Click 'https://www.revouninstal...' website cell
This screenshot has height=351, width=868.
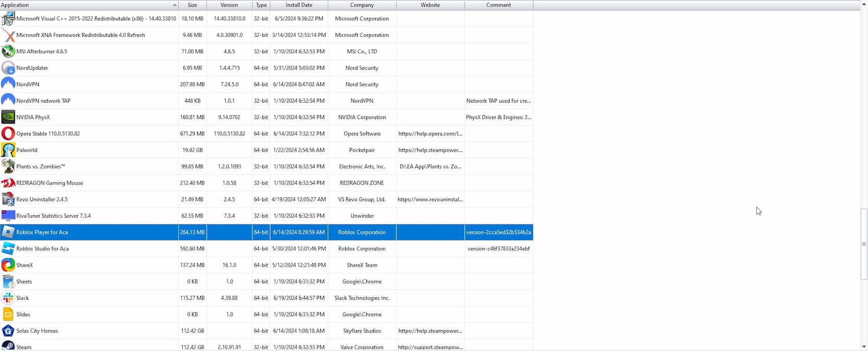(430, 199)
